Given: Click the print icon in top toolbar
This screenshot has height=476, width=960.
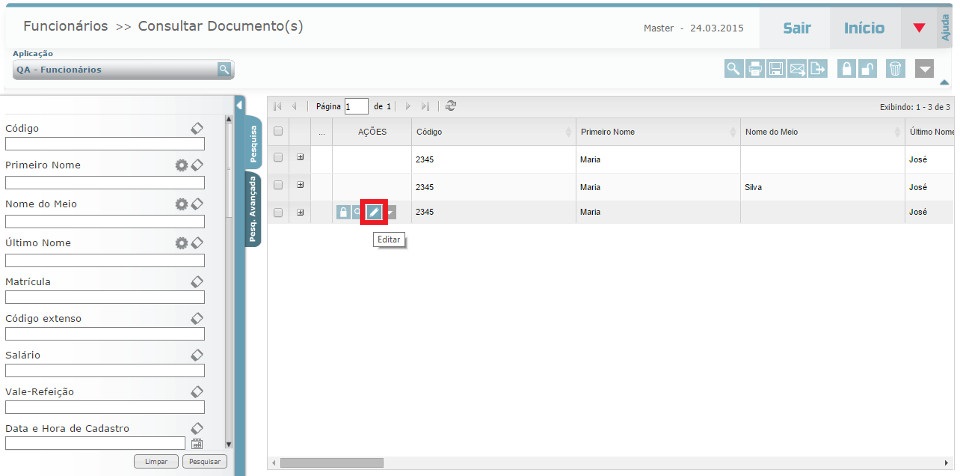Looking at the screenshot, I should point(755,69).
